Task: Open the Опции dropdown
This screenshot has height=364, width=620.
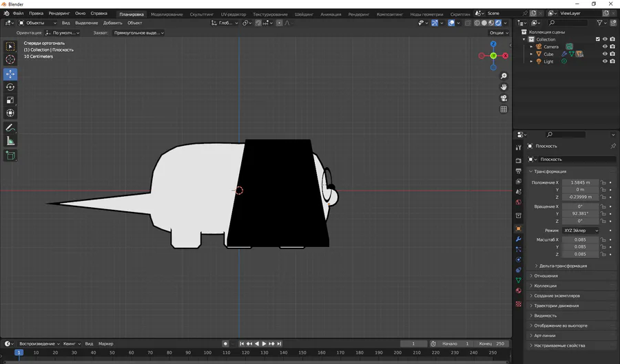Action: pos(498,33)
